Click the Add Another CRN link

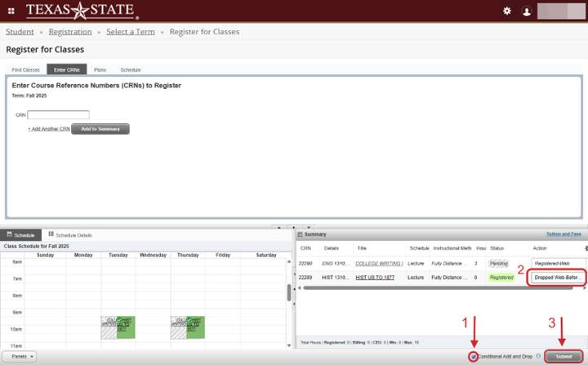pos(48,129)
